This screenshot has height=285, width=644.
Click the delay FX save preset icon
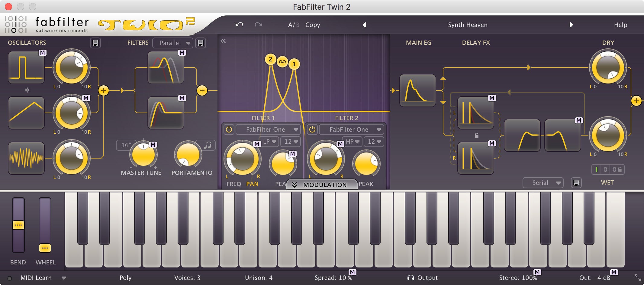(576, 183)
